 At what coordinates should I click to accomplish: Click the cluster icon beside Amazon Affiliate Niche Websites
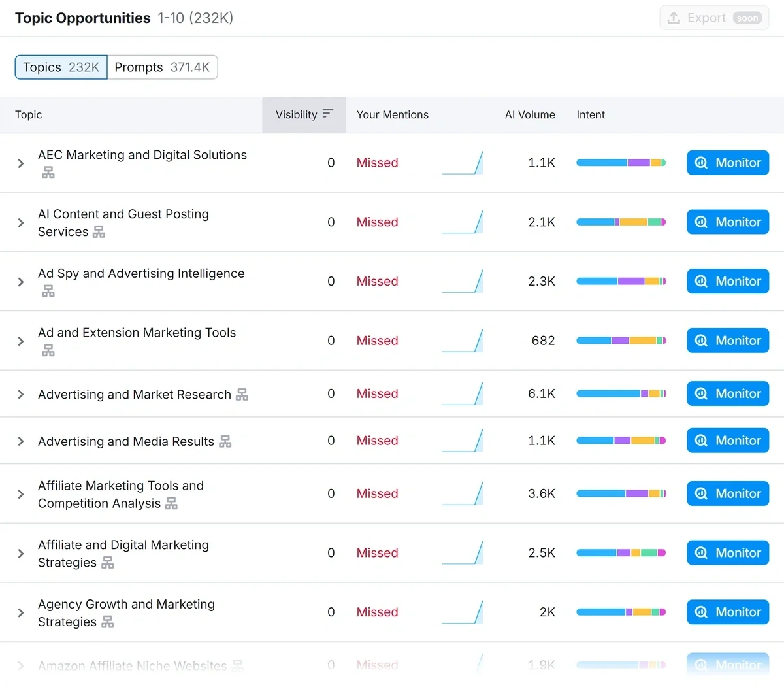click(x=239, y=665)
